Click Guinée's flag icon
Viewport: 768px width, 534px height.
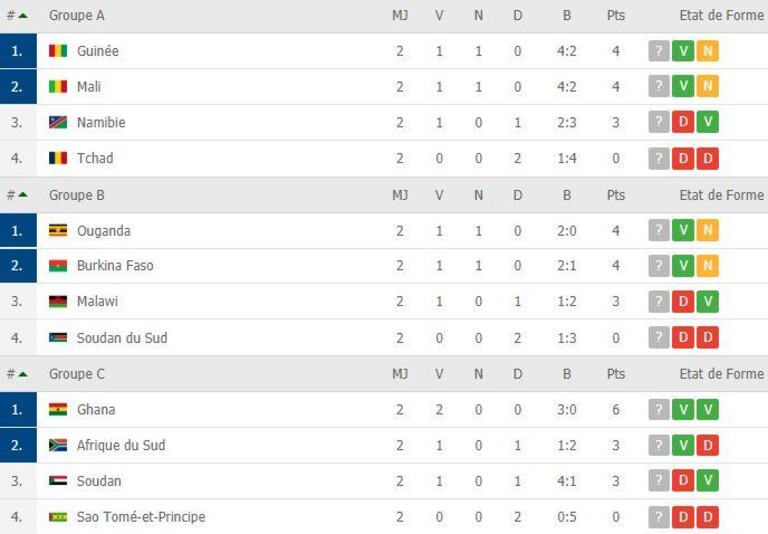point(58,50)
